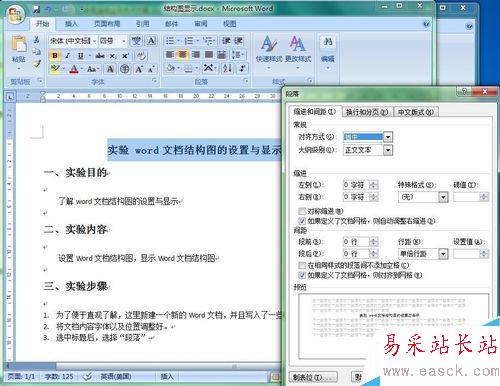This screenshot has height=386, width=500.
Task: Click show/hide paragraph marks icon
Action: pyautogui.click(x=242, y=68)
